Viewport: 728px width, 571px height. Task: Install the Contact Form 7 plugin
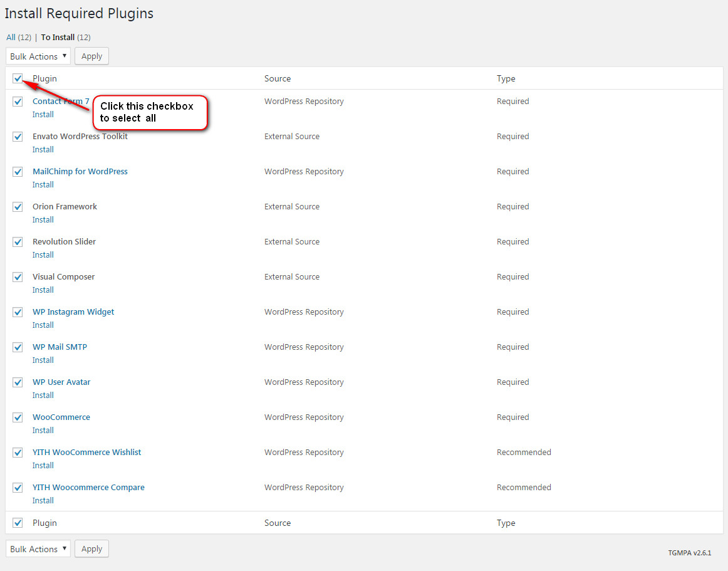pyautogui.click(x=43, y=114)
